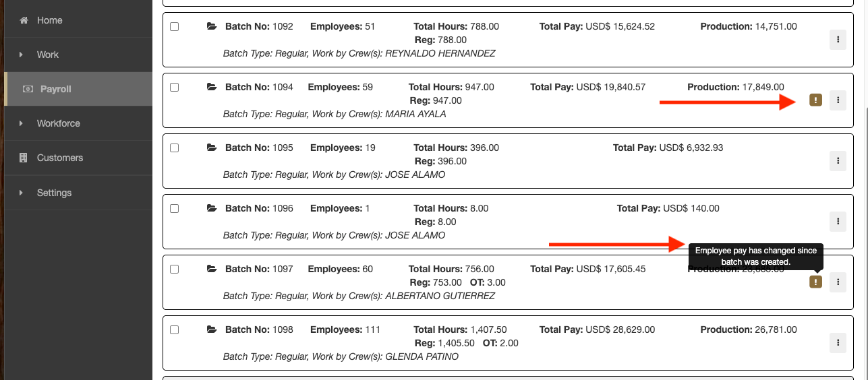Screen dimensions: 868x380
Task: Expand the Settings sidebar section
Action: (54, 193)
